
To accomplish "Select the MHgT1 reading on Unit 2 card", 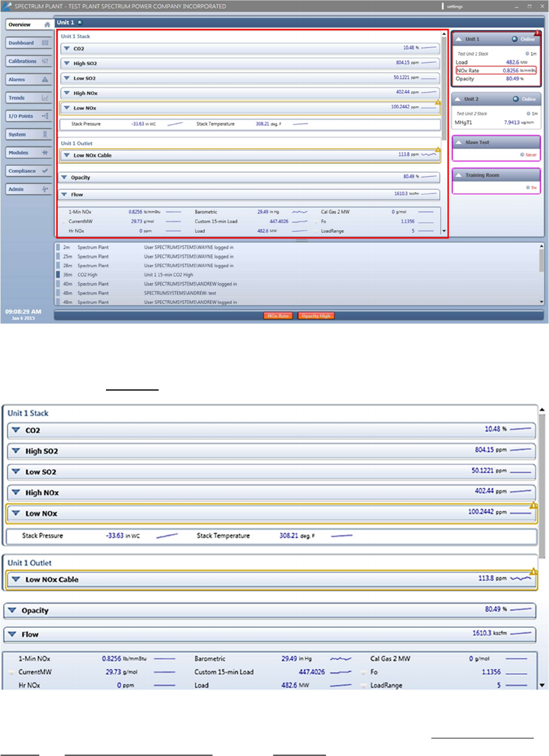I will click(495, 122).
